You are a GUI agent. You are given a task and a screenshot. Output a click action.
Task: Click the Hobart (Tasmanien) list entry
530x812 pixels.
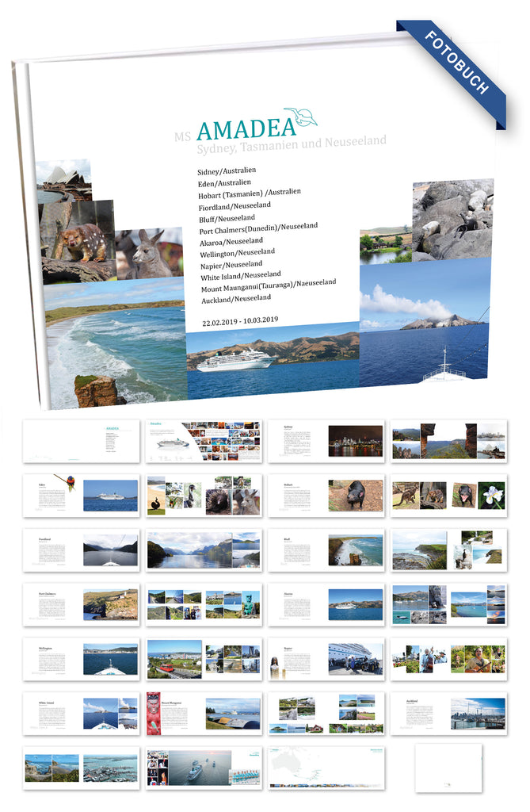tap(249, 193)
